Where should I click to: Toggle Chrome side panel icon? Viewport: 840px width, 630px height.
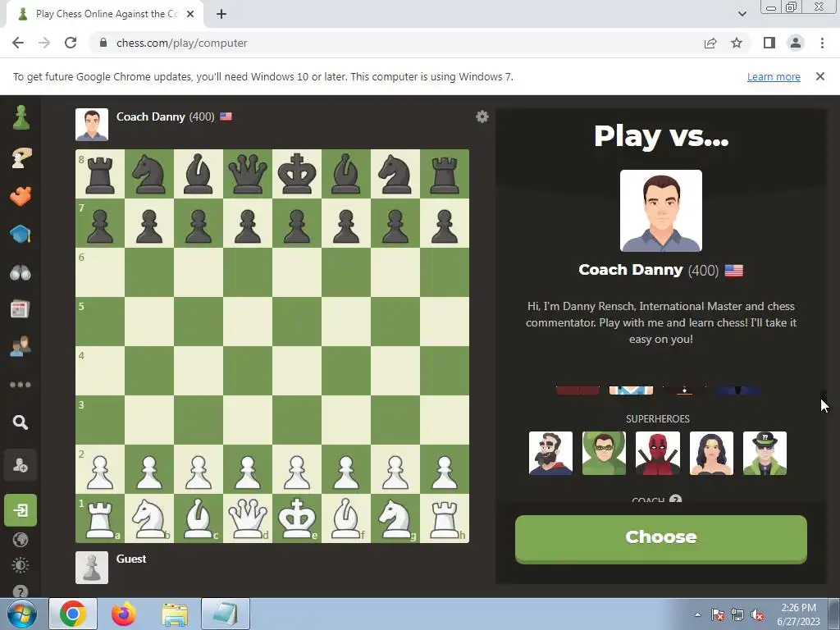click(x=769, y=43)
